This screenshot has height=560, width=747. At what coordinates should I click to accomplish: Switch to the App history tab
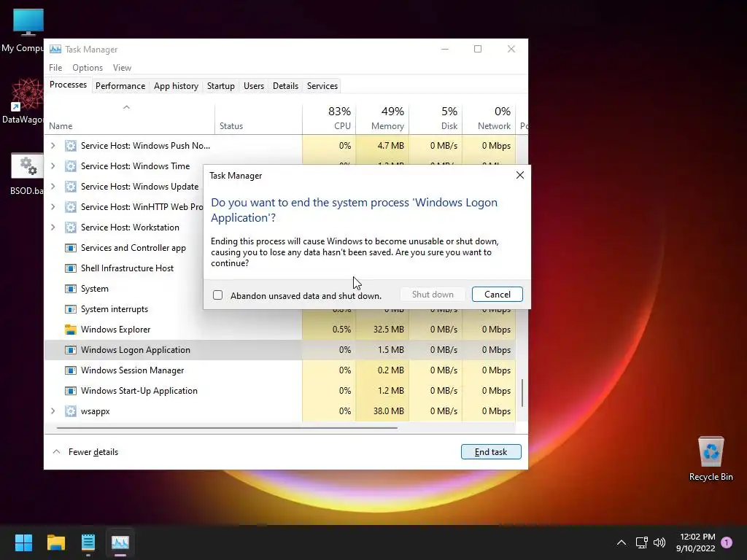176,86
